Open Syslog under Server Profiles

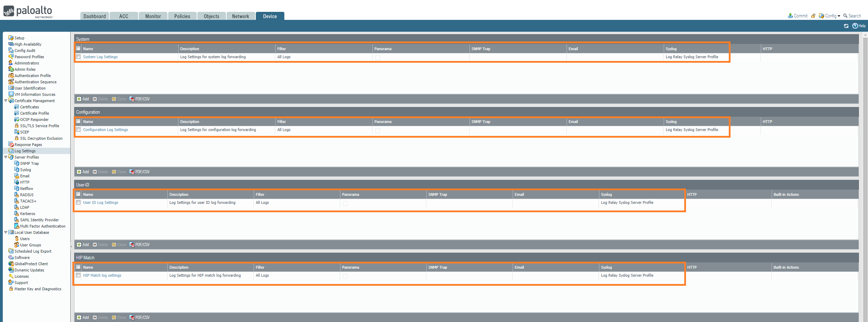coord(25,170)
